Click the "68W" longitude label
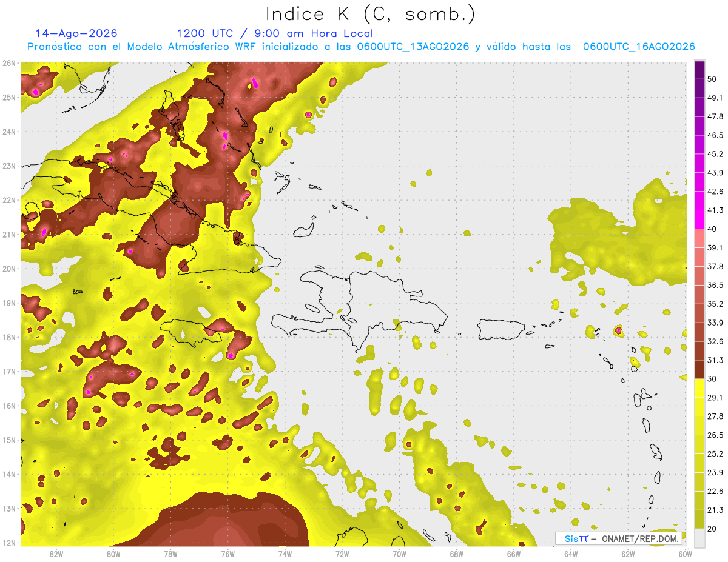728x562 pixels. (457, 553)
